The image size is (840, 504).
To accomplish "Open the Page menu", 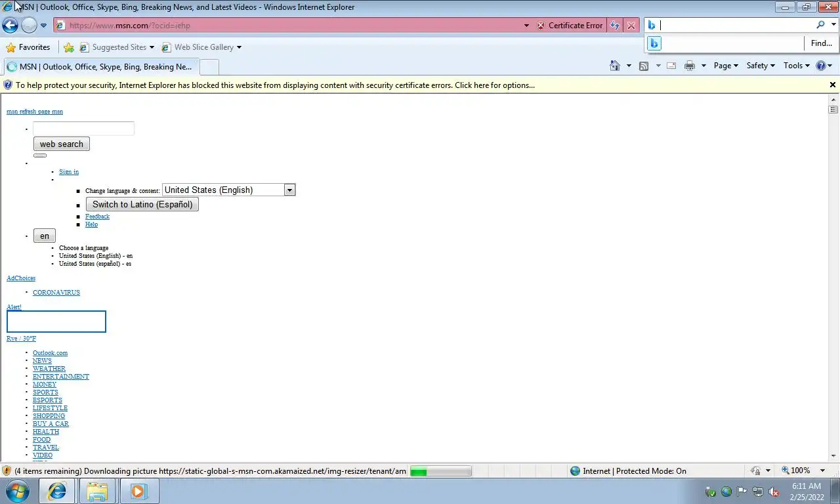I will (726, 66).
